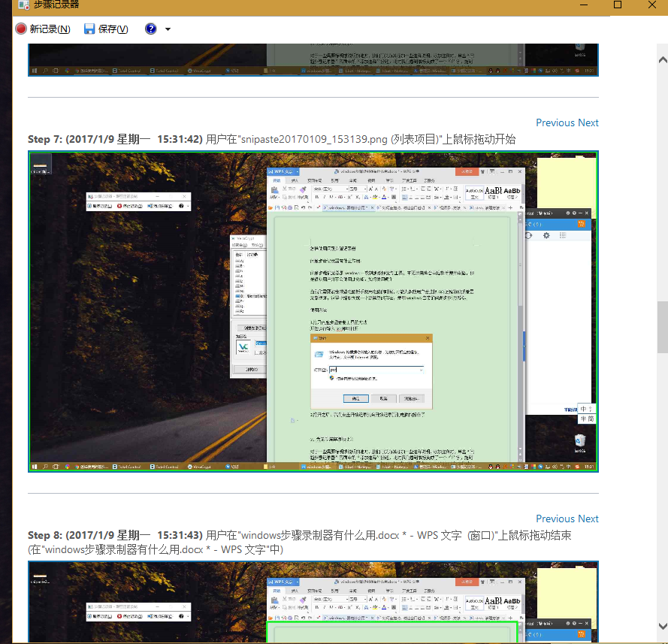This screenshot has width=668, height=644.
Task: Click the red New Recording icon
Action: click(x=21, y=29)
